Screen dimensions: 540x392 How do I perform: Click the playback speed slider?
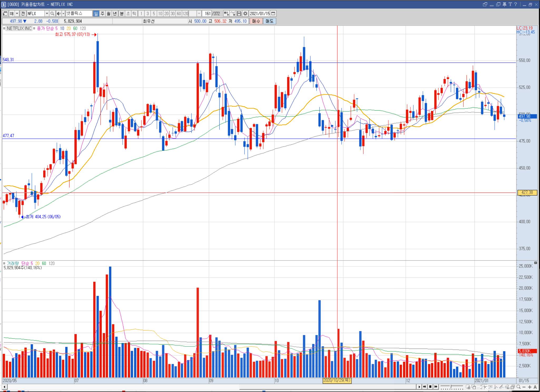(452, 387)
